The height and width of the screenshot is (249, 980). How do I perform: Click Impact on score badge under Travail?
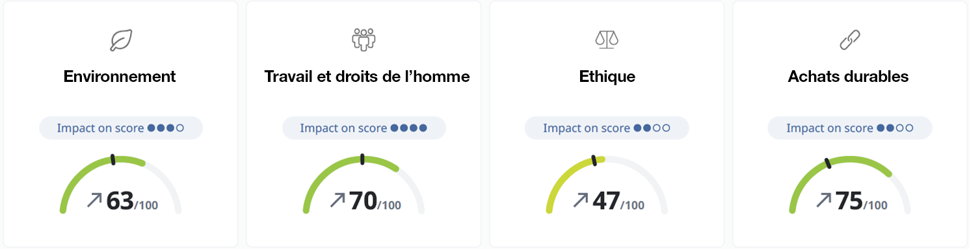click(364, 128)
